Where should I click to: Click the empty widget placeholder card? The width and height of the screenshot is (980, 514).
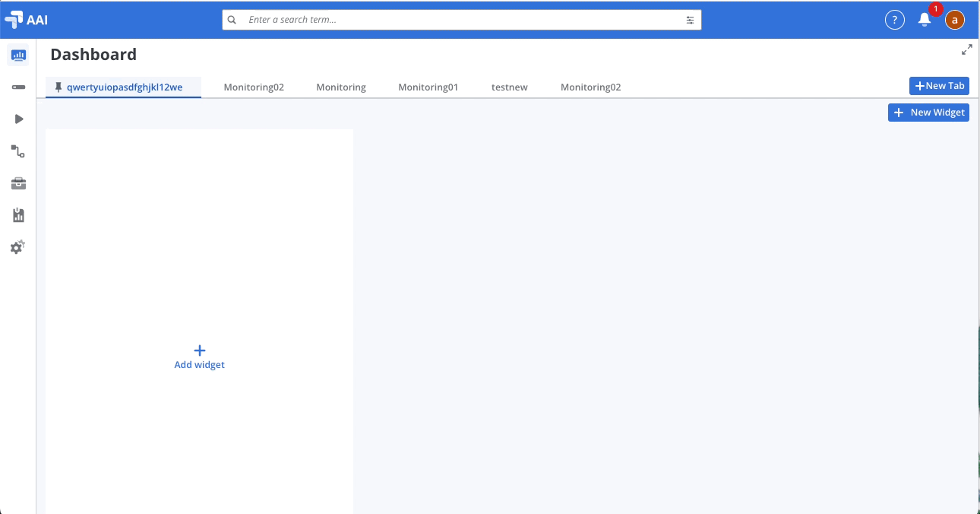click(200, 322)
